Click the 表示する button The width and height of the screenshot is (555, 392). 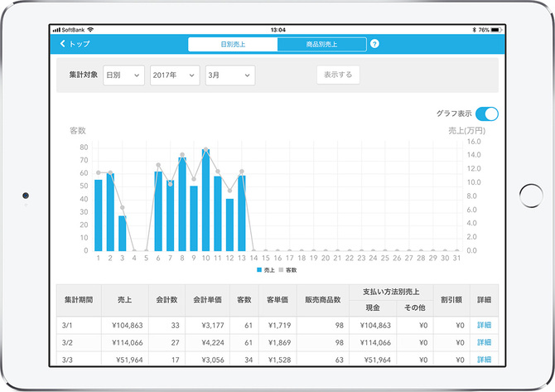pyautogui.click(x=338, y=75)
